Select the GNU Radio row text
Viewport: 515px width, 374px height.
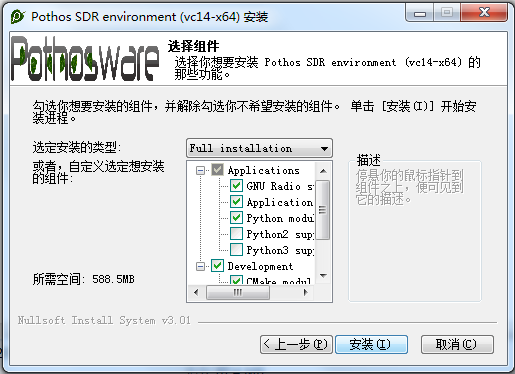click(x=280, y=186)
